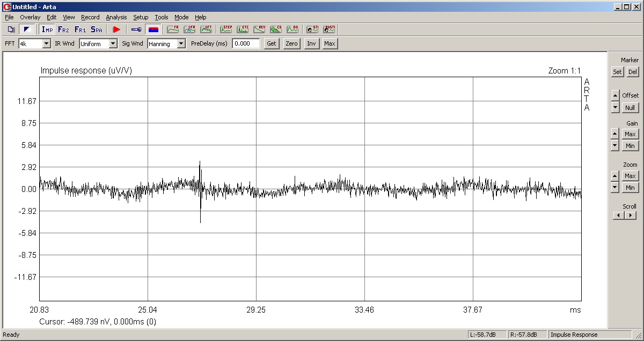This screenshot has height=341, width=644.
Task: Click the Get predelay button
Action: 272,44
